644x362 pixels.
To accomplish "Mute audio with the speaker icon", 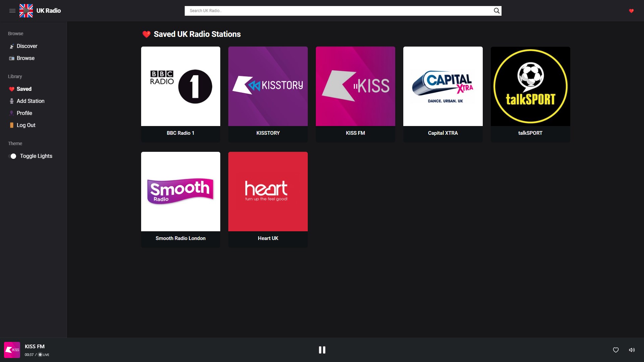I will click(x=632, y=350).
